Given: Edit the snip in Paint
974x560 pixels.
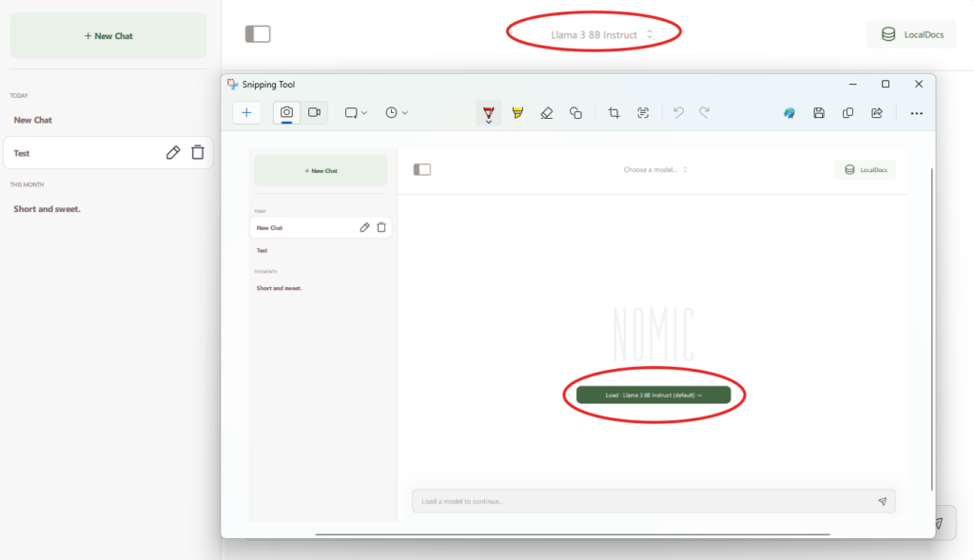Looking at the screenshot, I should (789, 113).
